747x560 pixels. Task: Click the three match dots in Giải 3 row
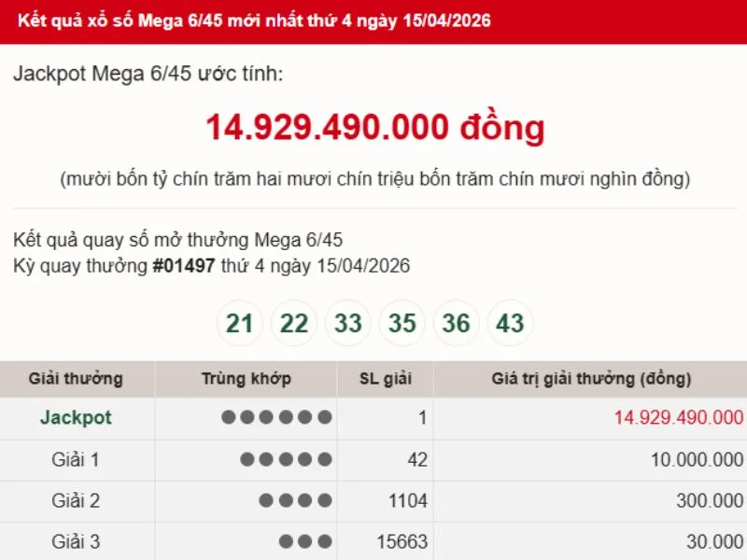click(x=304, y=542)
